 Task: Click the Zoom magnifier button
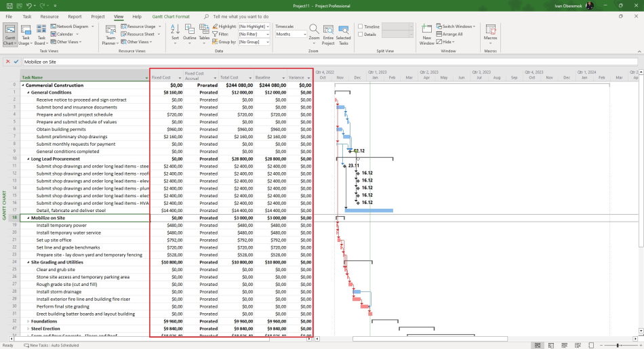point(314,35)
